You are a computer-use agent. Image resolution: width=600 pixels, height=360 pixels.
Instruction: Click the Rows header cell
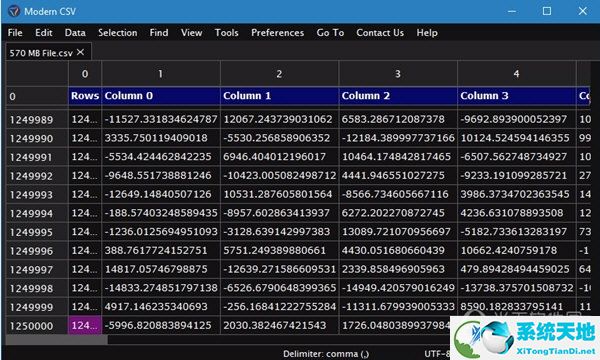[85, 96]
